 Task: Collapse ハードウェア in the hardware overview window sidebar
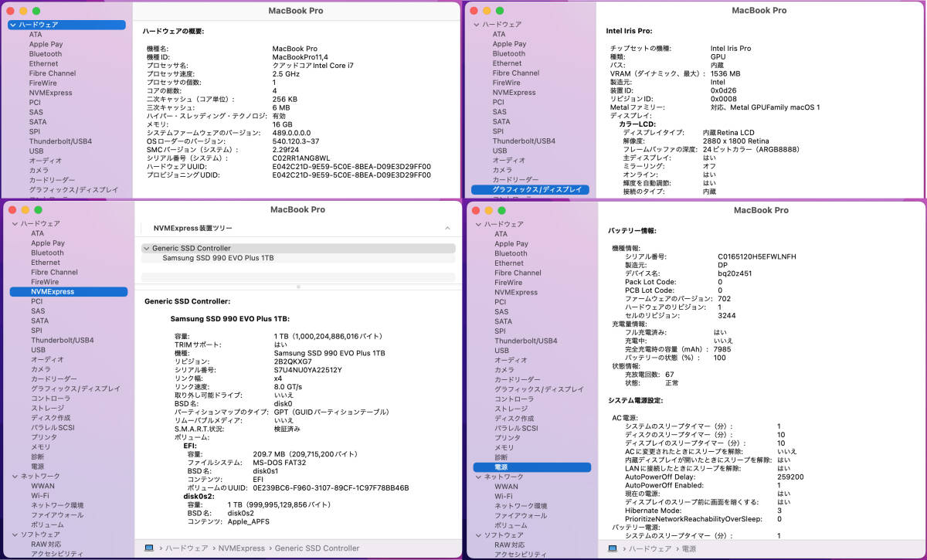coord(13,25)
